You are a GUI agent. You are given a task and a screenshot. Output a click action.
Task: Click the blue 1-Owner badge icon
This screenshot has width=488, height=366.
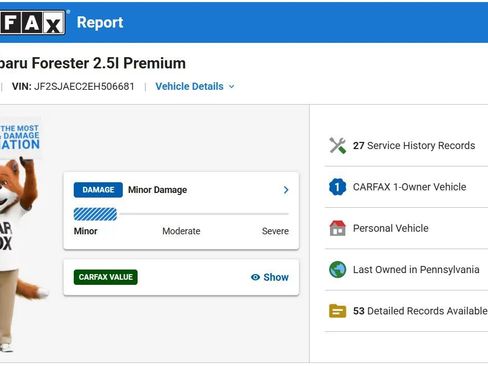[x=337, y=187]
